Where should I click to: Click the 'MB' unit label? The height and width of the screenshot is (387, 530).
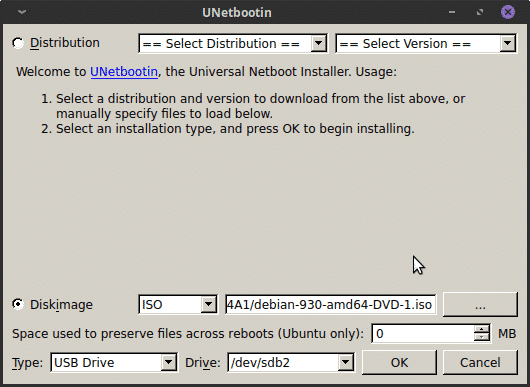507,334
